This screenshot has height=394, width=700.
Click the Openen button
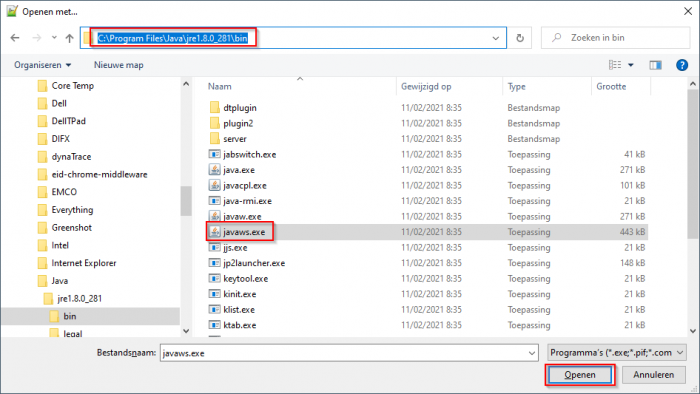tap(580, 375)
